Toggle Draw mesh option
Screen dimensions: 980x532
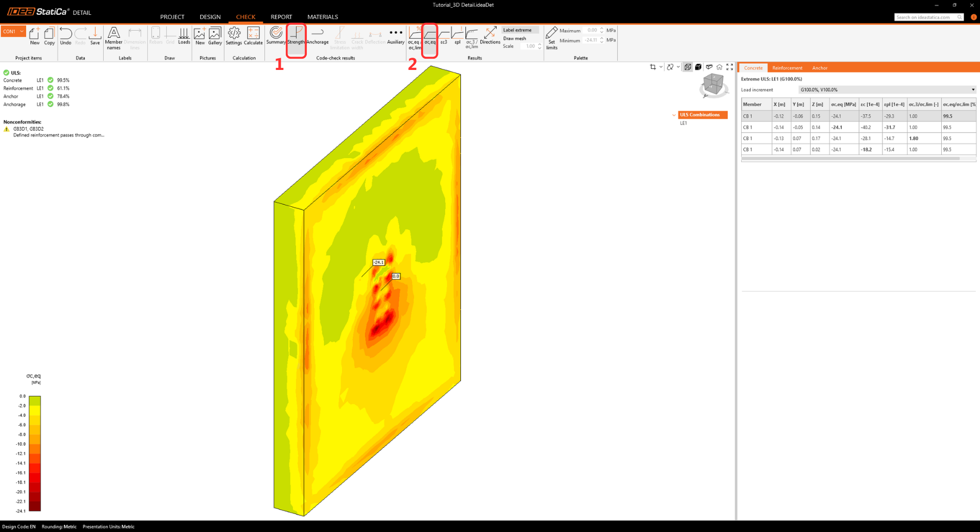click(514, 38)
